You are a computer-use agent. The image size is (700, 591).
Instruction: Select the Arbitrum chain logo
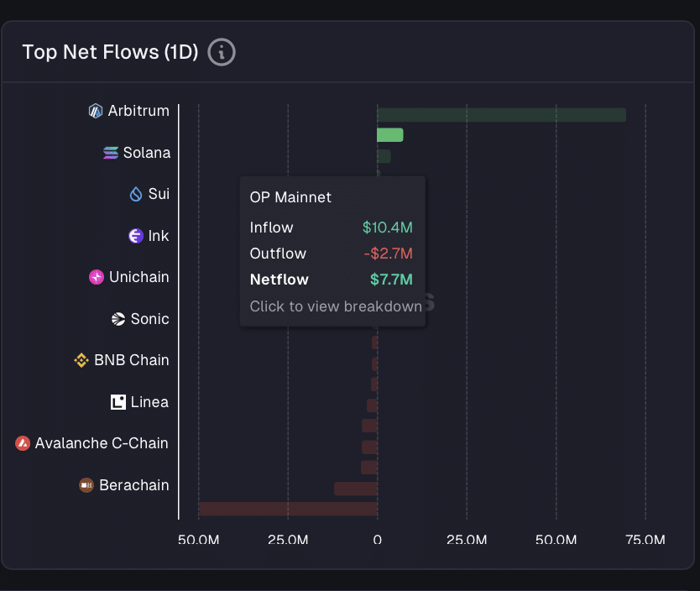(96, 111)
